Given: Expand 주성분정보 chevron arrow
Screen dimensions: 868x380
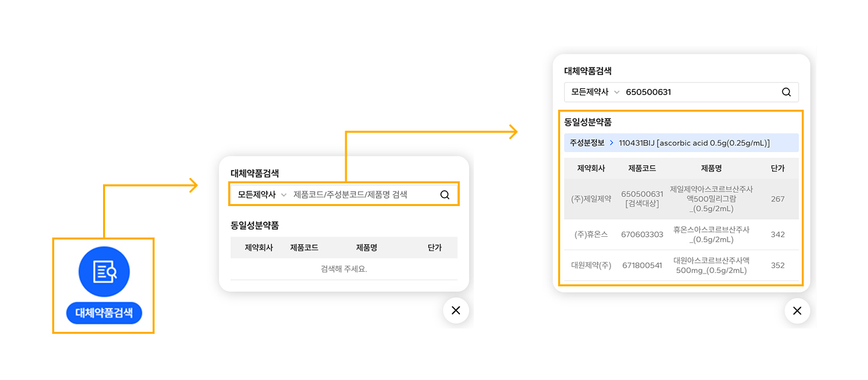Looking at the screenshot, I should click(611, 143).
